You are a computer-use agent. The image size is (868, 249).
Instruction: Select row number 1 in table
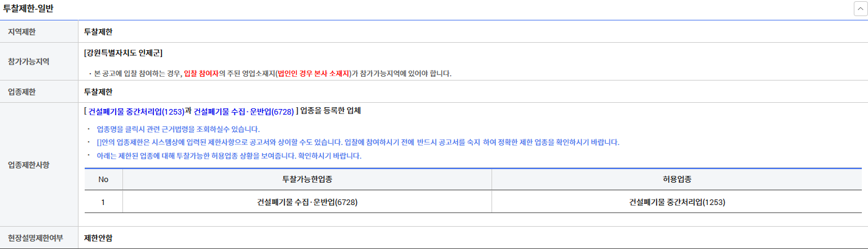(103, 202)
